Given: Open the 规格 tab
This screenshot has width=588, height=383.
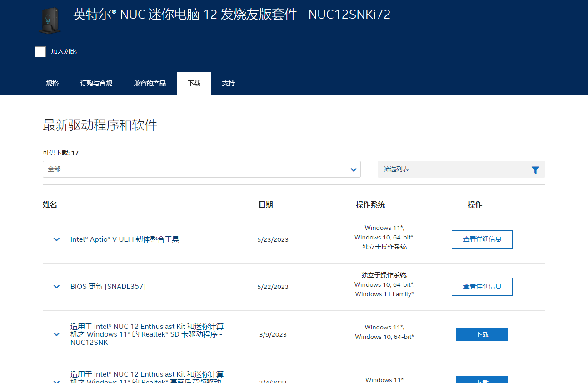Looking at the screenshot, I should 52,83.
